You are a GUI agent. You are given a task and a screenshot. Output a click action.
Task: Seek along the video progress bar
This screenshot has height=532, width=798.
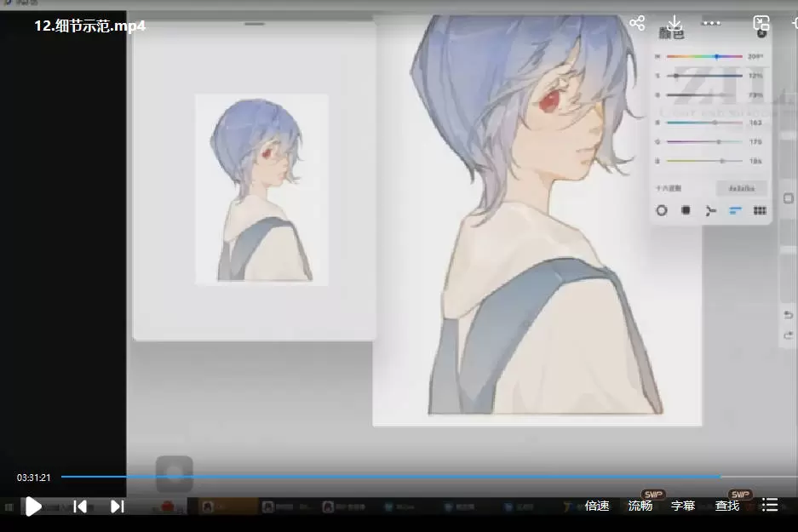(429, 477)
